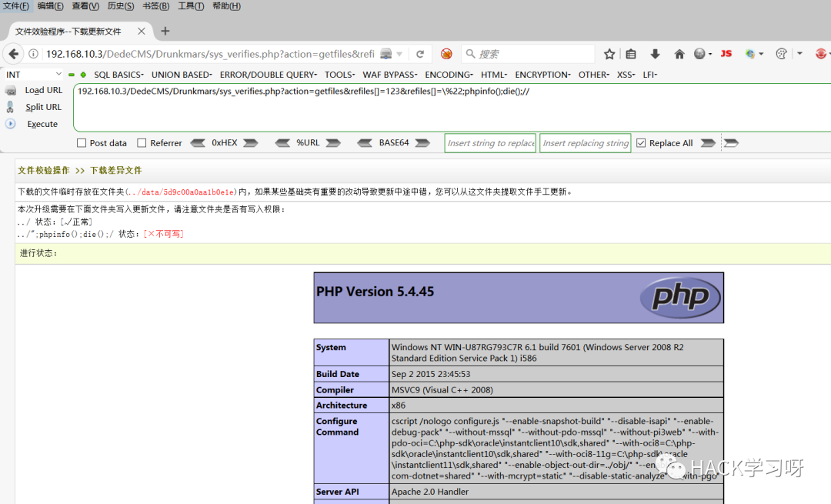The width and height of the screenshot is (831, 504).
Task: Click the red blocked-circle icon beside reload
Action: (446, 54)
